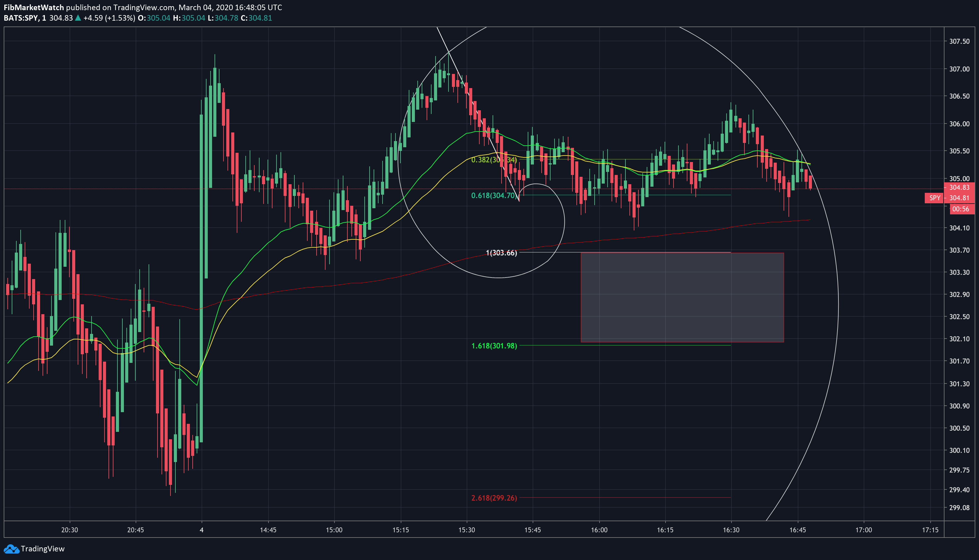Viewport: 979px width, 560px height.
Task: Click the 15:30 time axis label
Action: coord(467,530)
